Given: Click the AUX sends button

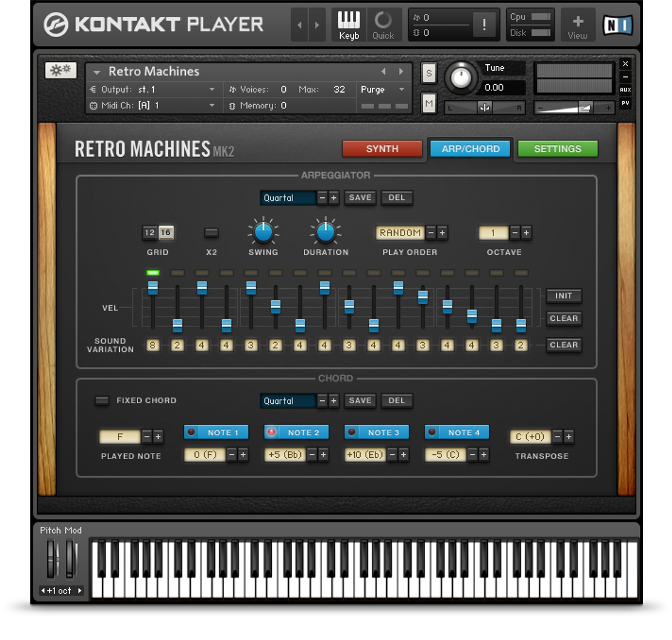Looking at the screenshot, I should [x=625, y=90].
